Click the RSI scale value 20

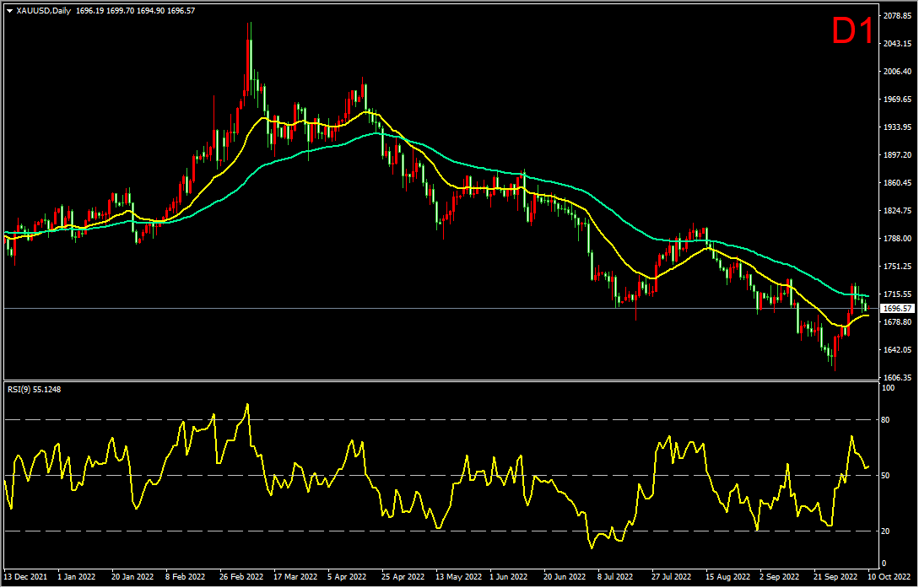pos(886,531)
